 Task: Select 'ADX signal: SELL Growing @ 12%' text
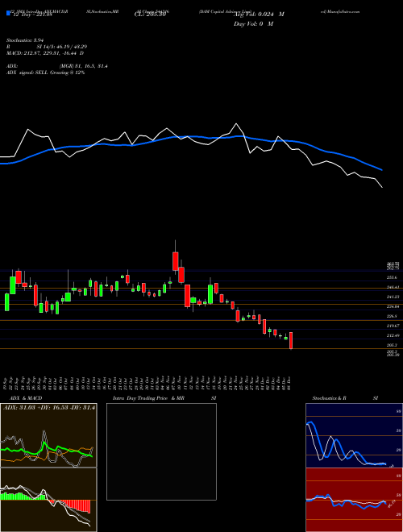[46, 73]
